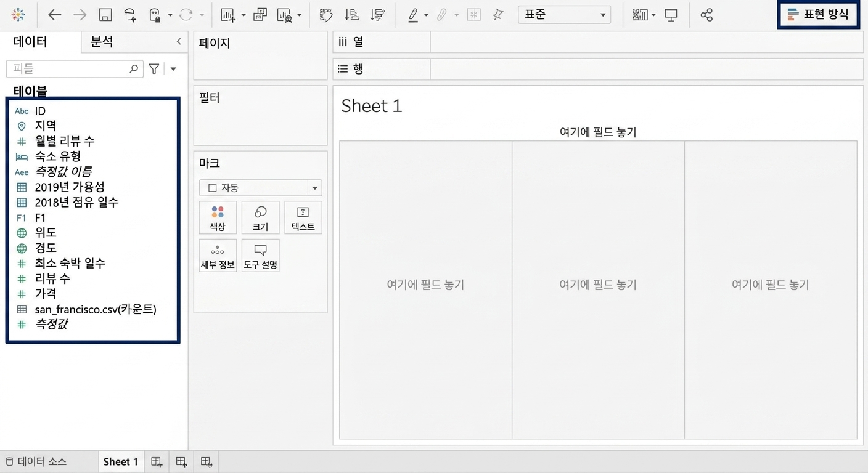Select the highlight pen tool
Image resolution: width=868 pixels, height=473 pixels.
coord(413,15)
